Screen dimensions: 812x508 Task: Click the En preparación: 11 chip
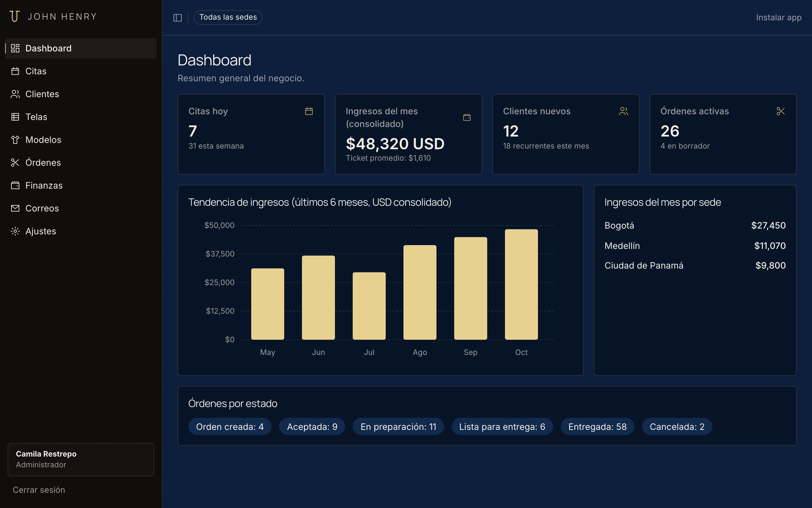tap(398, 427)
